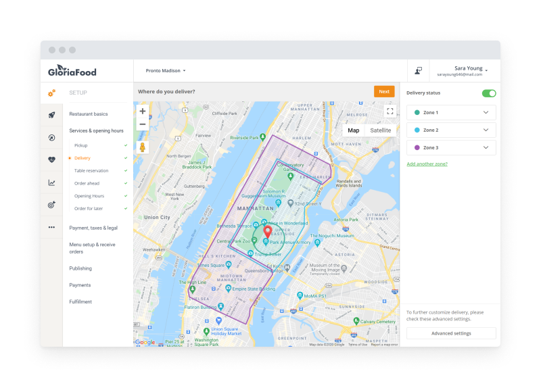541x392 pixels.
Task: Toggle fullscreen map view
Action: (x=390, y=111)
